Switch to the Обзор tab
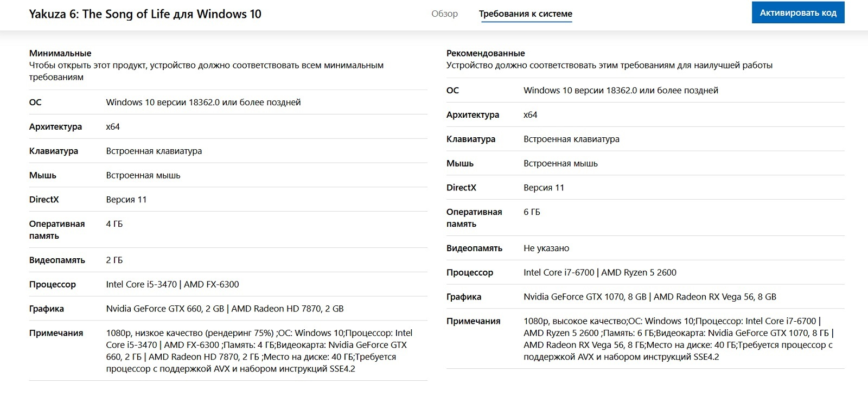Image resolution: width=868 pixels, height=396 pixels. pyautogui.click(x=444, y=14)
